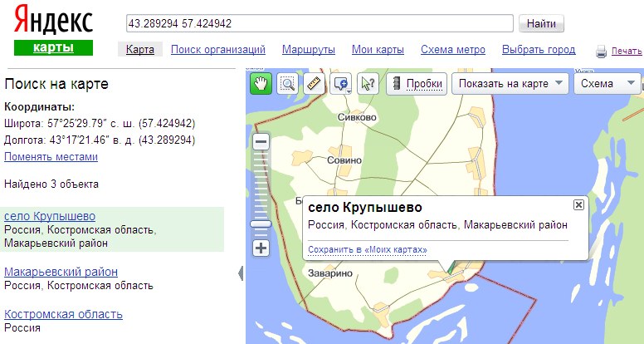Viewport: 644px width, 344px height.
Task: Click the Печать link
Action: point(627,51)
